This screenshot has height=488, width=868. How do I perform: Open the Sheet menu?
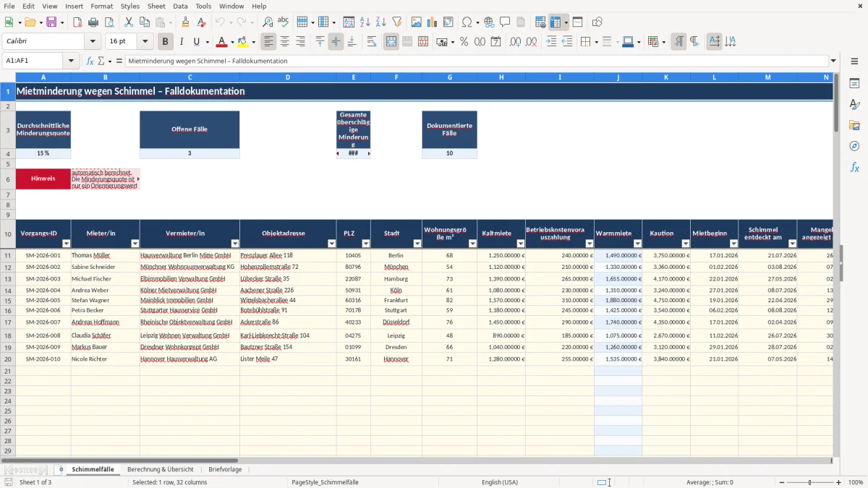(156, 6)
